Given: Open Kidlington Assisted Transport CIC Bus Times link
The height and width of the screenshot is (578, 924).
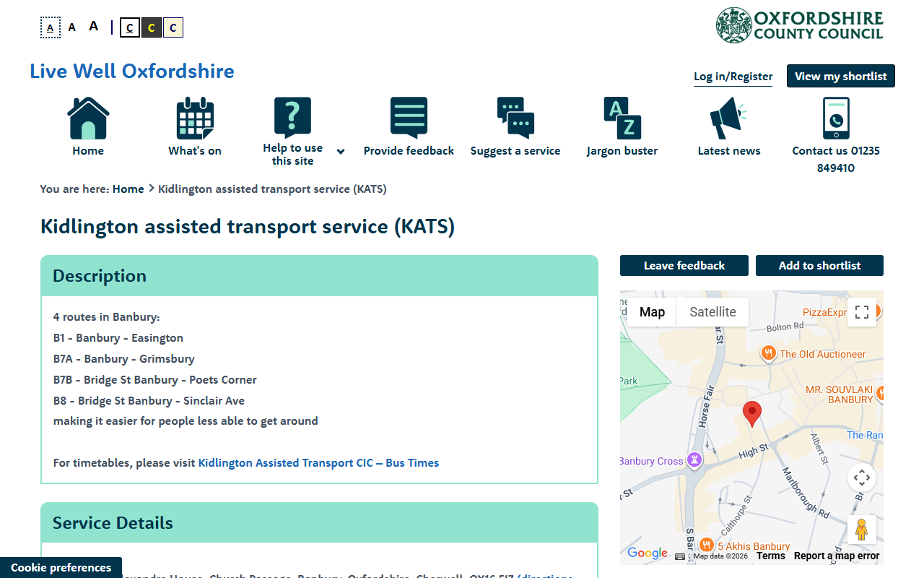Looking at the screenshot, I should pyautogui.click(x=318, y=463).
